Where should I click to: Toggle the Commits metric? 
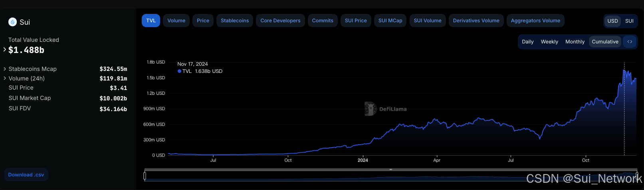point(323,21)
